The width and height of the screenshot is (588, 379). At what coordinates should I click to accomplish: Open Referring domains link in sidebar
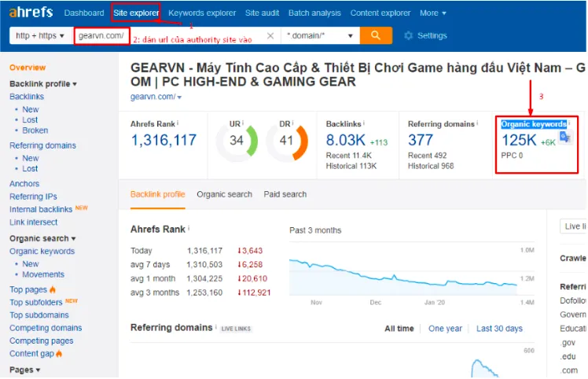42,145
